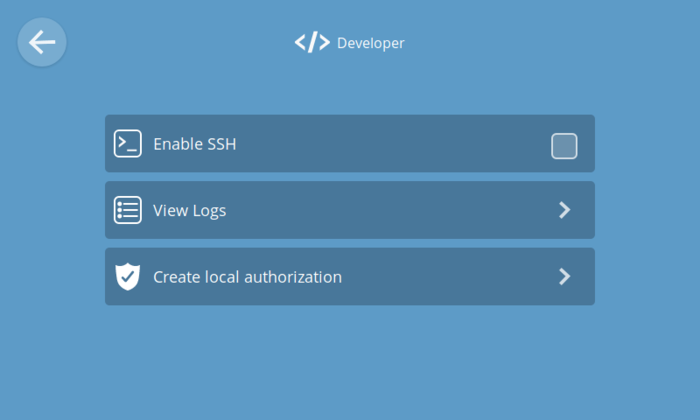Image resolution: width=700 pixels, height=420 pixels.
Task: Expand View Logs using its right chevron
Action: 564,210
